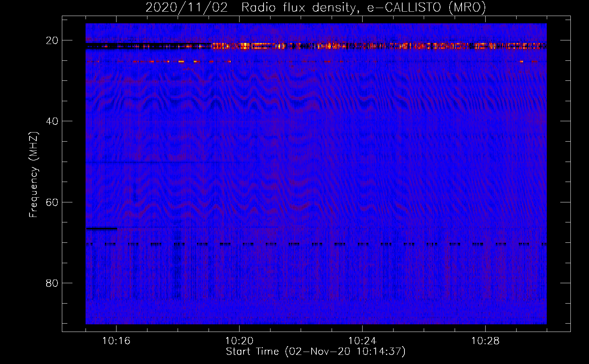The width and height of the screenshot is (589, 364).
Task: Click the 10:20 time tick label
Action: pos(239,341)
